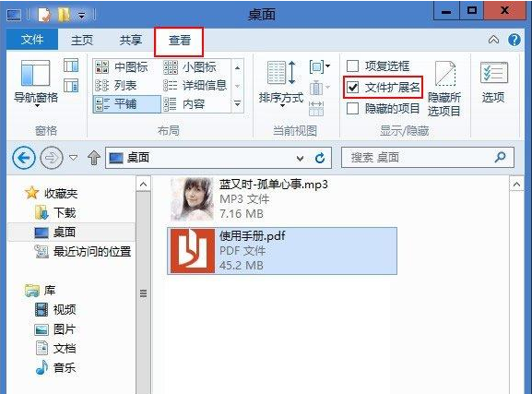Click the quick access New Folder icon

click(x=65, y=15)
